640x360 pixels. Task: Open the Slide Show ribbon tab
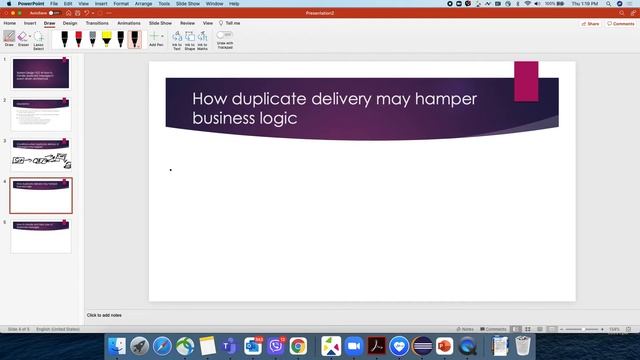pyautogui.click(x=160, y=23)
